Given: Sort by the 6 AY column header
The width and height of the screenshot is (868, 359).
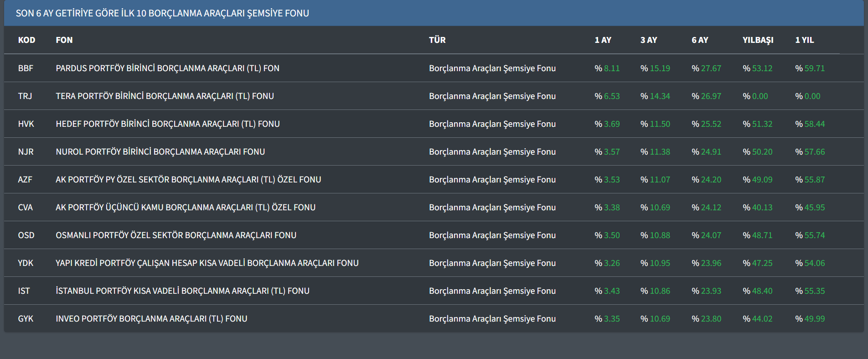Looking at the screenshot, I should [700, 40].
